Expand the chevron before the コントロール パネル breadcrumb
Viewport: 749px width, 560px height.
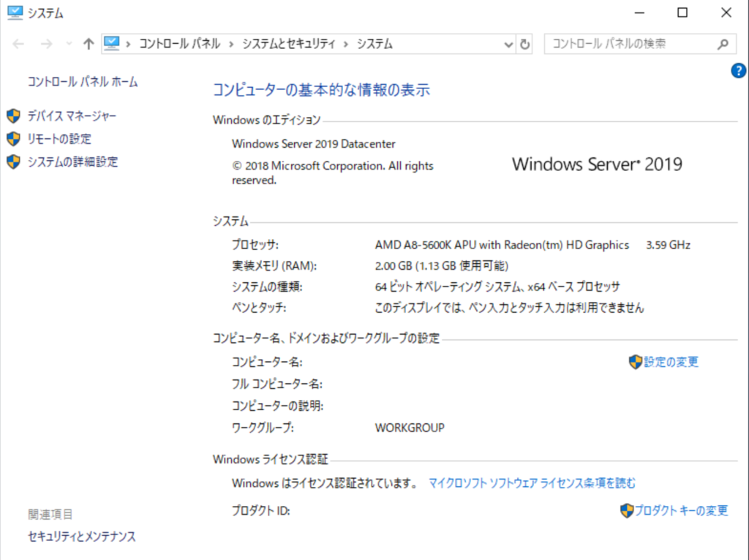[128, 45]
